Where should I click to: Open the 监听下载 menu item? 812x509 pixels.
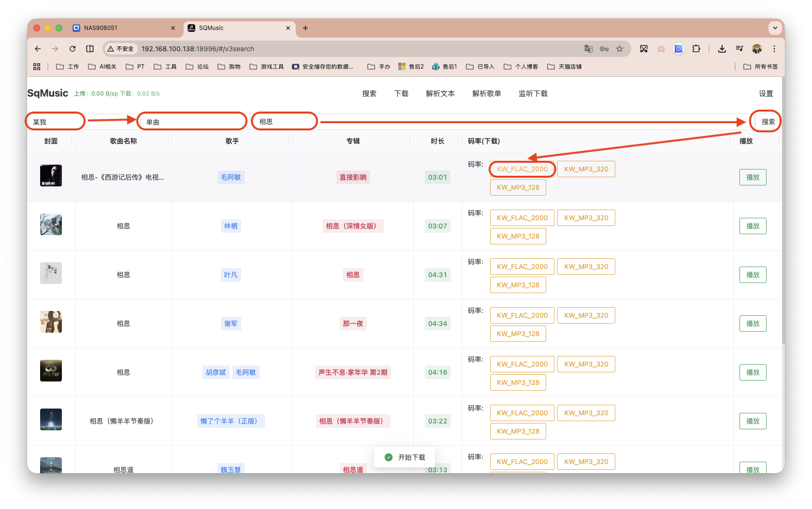pos(533,94)
